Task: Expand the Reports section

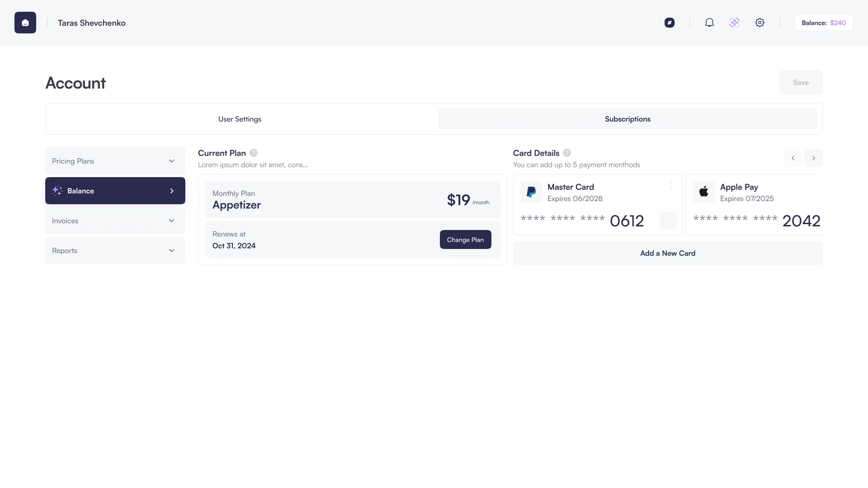Action: [x=115, y=250]
